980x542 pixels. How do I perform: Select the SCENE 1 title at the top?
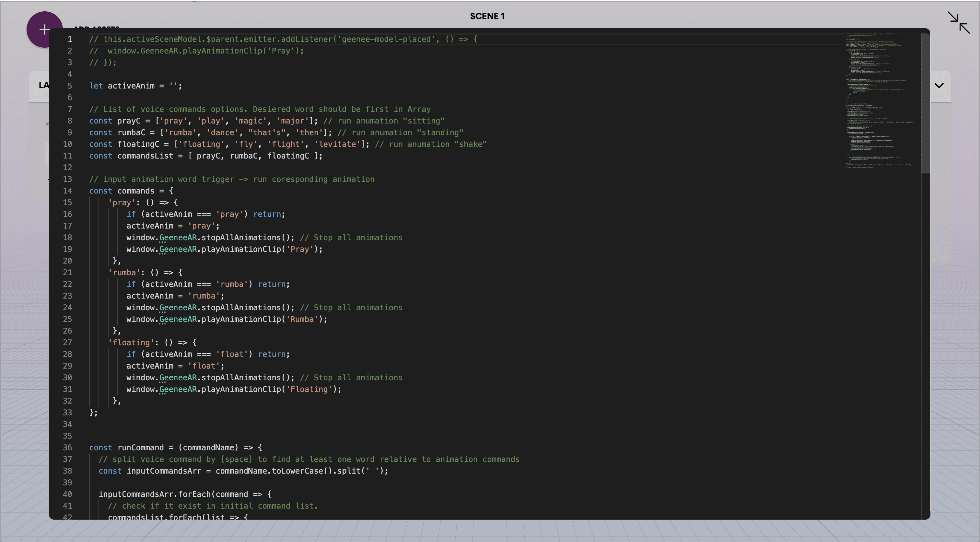tap(487, 16)
